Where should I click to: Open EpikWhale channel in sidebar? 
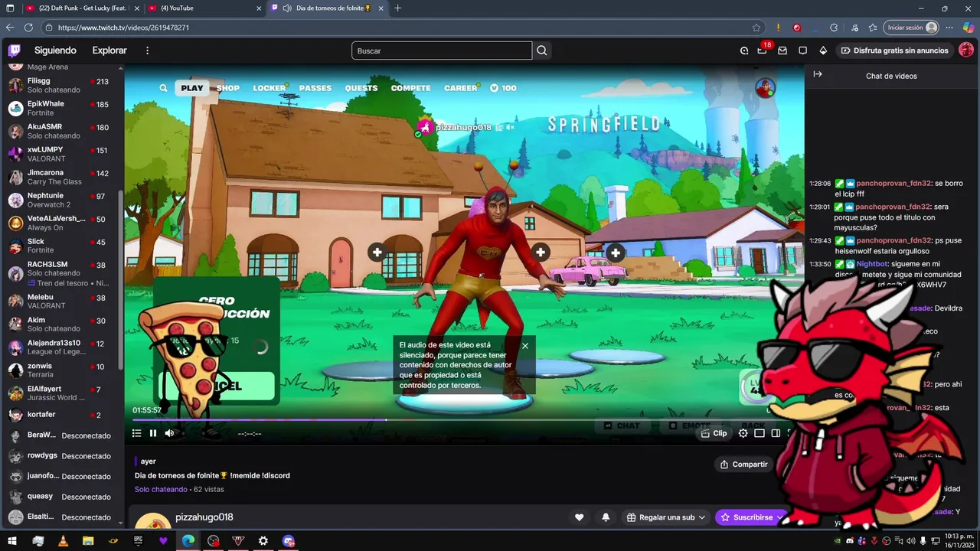(61, 108)
